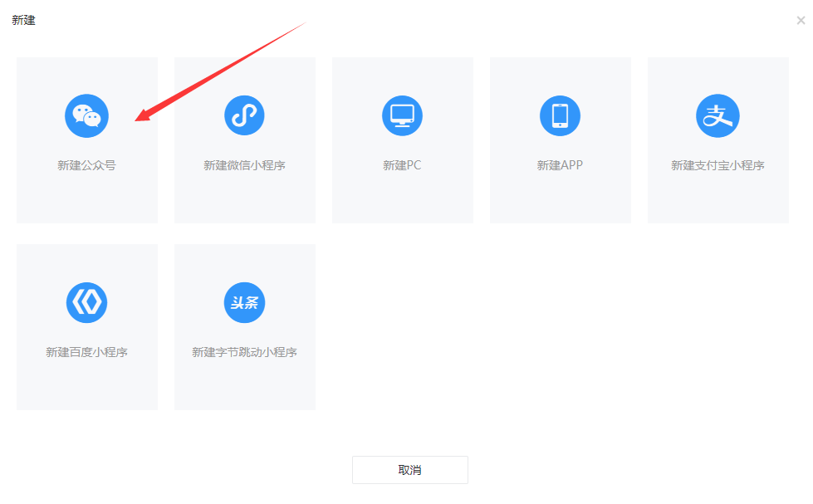This screenshot has height=504, width=813.
Task: Select the 新建微信小程序 label
Action: pyautogui.click(x=244, y=165)
